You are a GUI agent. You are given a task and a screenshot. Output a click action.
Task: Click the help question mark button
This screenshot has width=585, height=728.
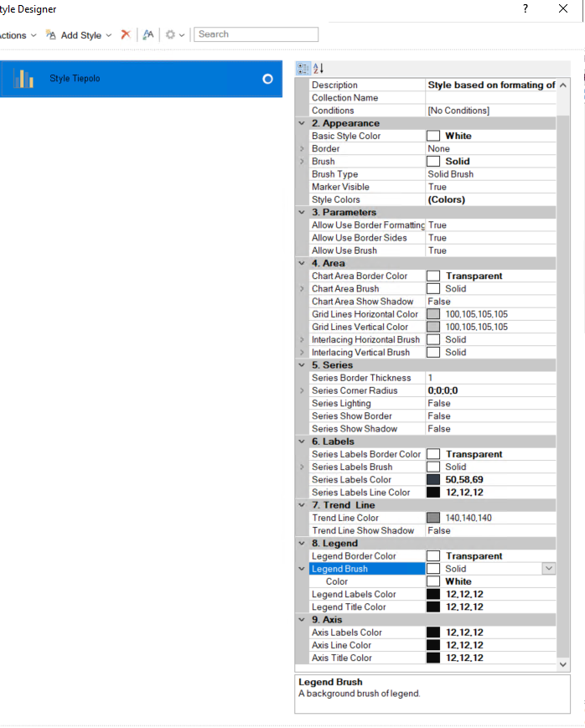(x=525, y=9)
